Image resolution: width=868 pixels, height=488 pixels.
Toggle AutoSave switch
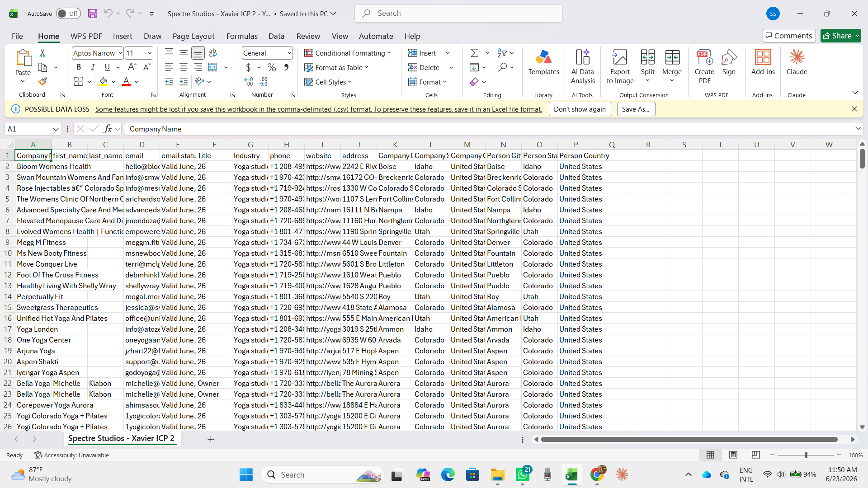coord(68,14)
